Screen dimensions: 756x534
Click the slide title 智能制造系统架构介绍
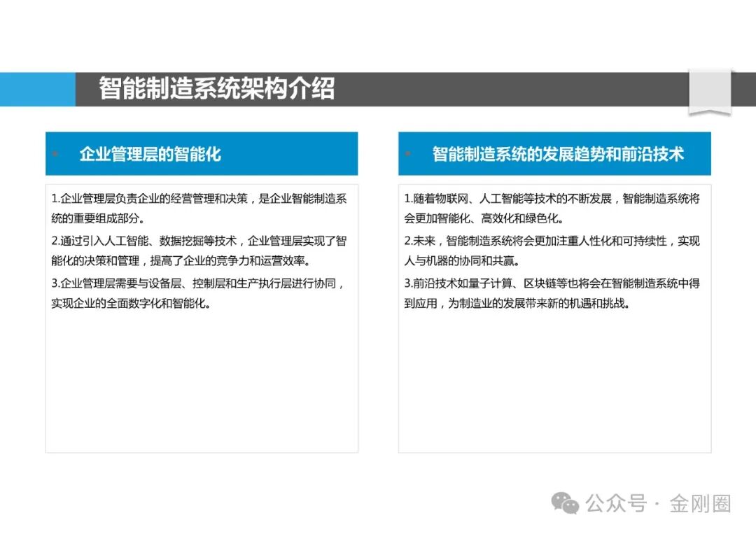click(x=216, y=88)
